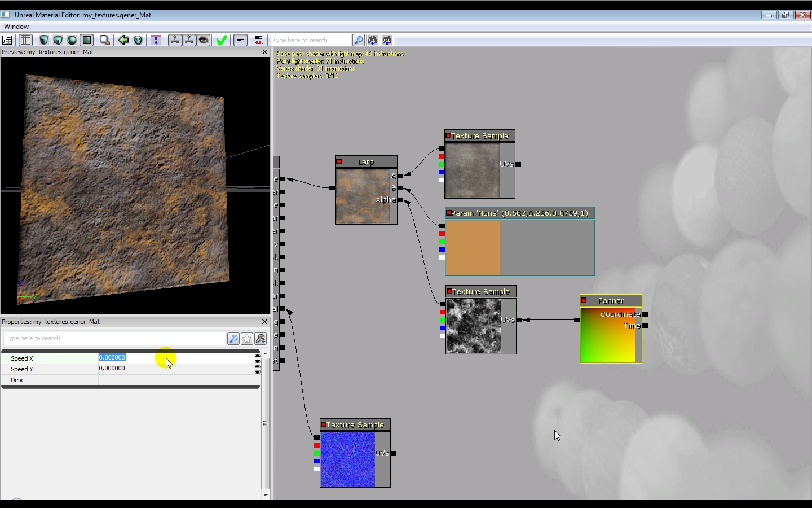Increase Speed X using the up arrow
The image size is (812, 508).
click(x=258, y=356)
